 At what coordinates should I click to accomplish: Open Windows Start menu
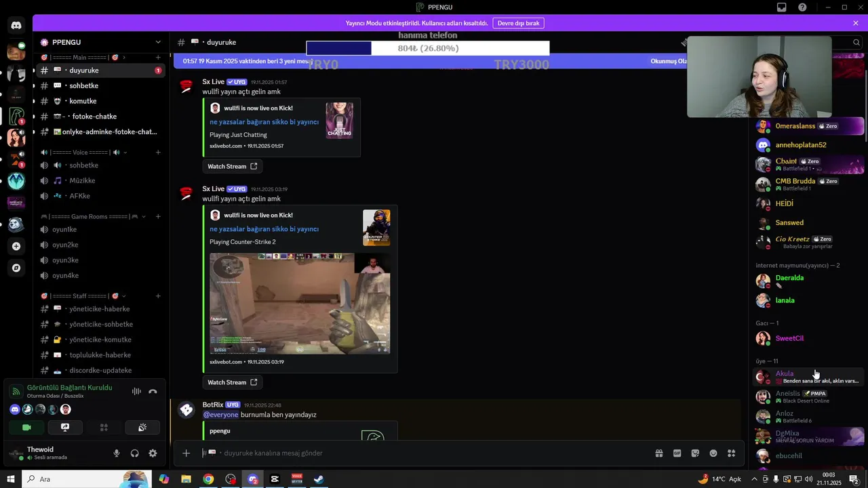[10, 479]
